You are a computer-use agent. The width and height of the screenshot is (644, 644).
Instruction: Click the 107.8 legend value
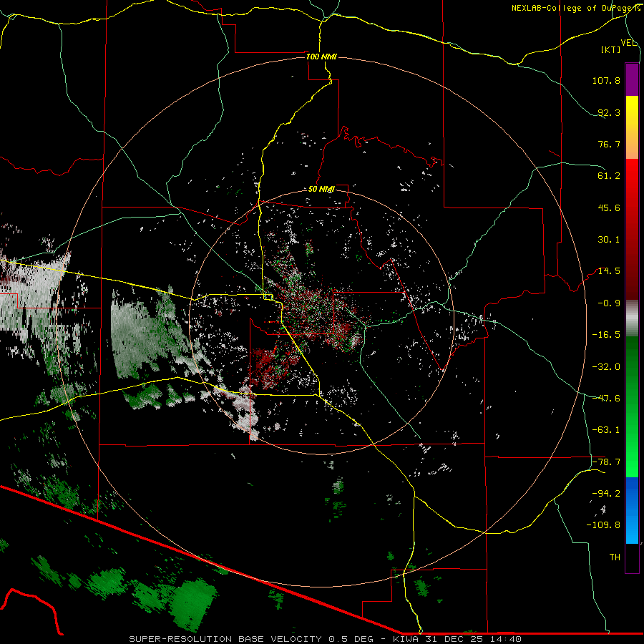tap(606, 80)
